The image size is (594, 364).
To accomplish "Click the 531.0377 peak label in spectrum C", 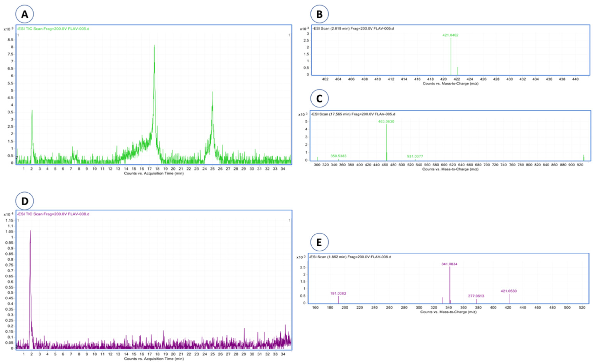I will [x=415, y=156].
